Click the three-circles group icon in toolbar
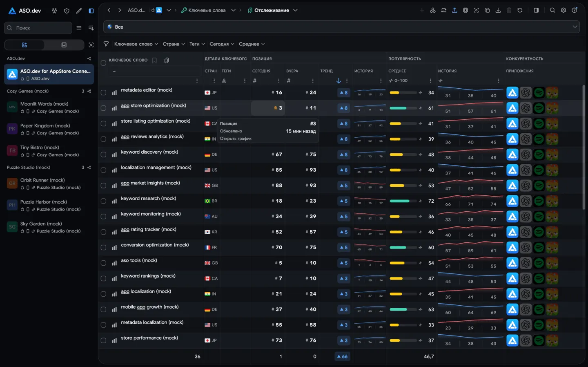This screenshot has height=367, width=588. (433, 10)
